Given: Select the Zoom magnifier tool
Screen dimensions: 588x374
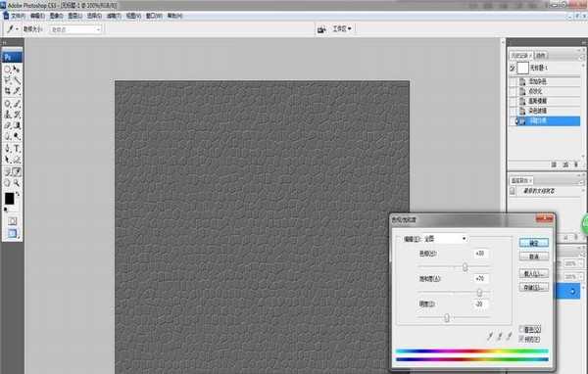Looking at the screenshot, I should click(x=17, y=183).
